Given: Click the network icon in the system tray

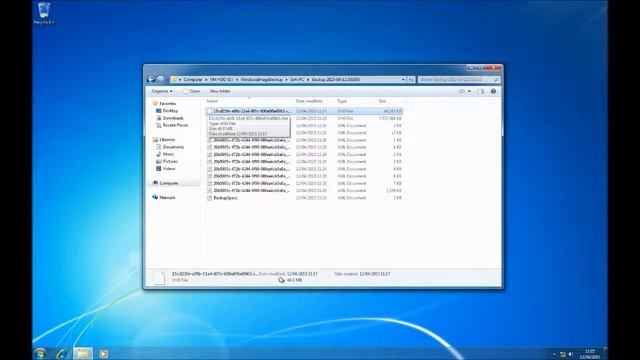Looking at the screenshot, I should click(x=563, y=354).
